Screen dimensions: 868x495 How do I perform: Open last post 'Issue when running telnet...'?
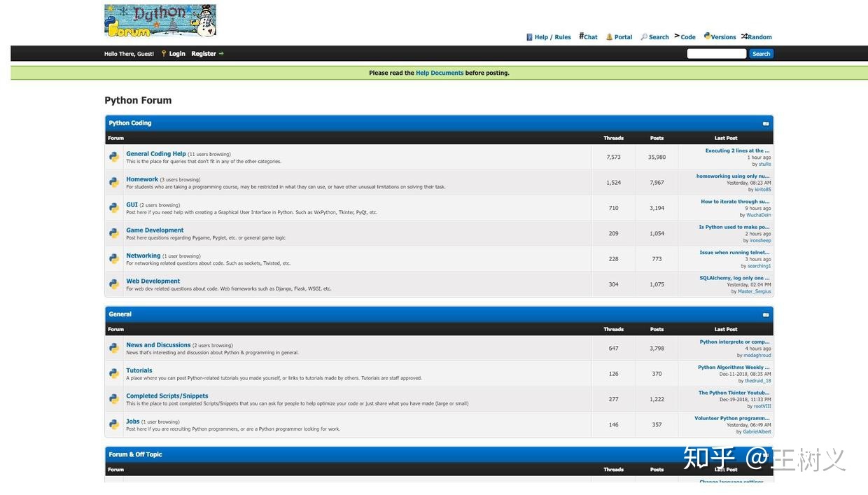coord(734,253)
